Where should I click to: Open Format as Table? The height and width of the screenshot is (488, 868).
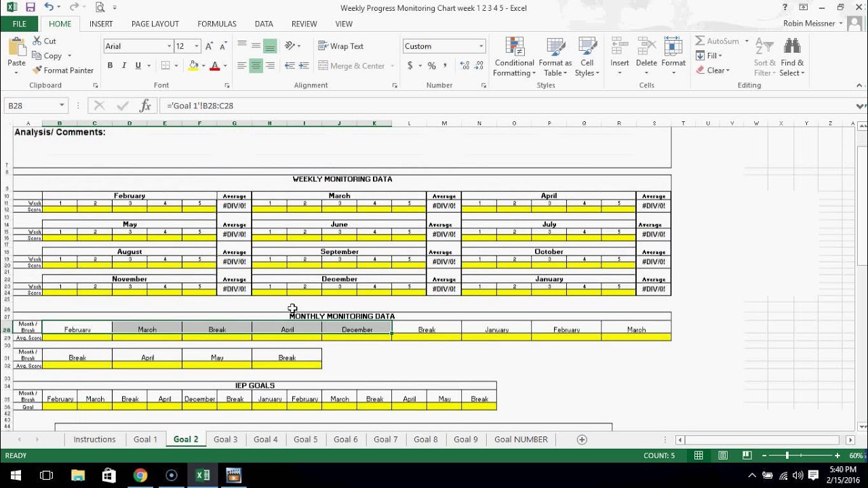555,57
